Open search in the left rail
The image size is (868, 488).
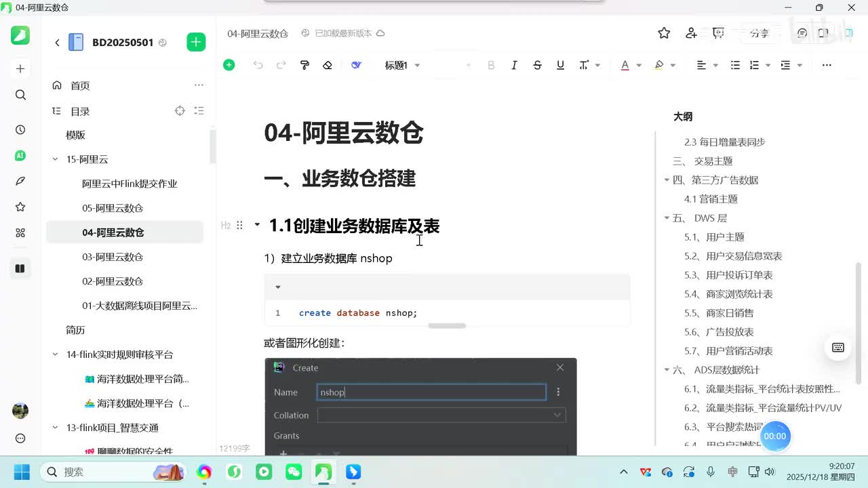pyautogui.click(x=20, y=95)
